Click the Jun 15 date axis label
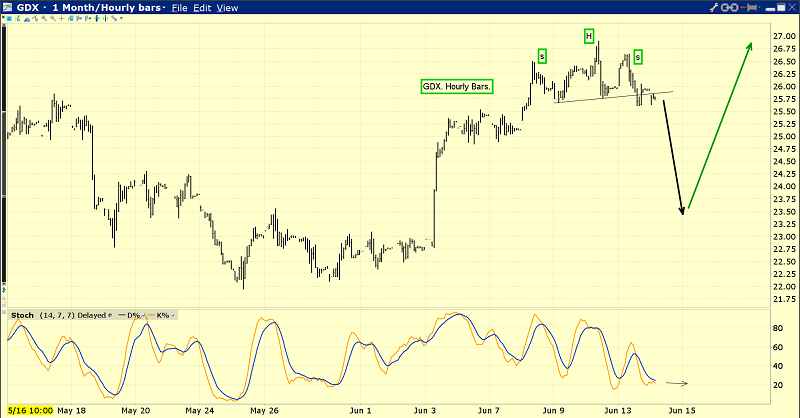800x418 pixels. click(682, 410)
